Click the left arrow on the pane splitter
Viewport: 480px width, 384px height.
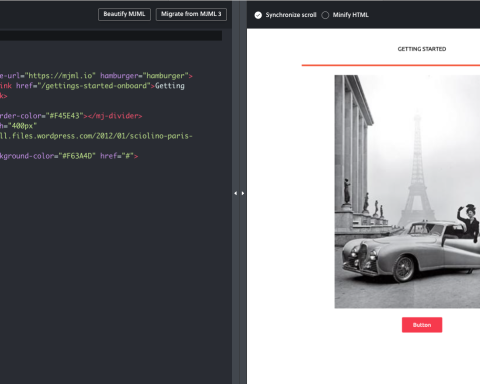pos(236,193)
